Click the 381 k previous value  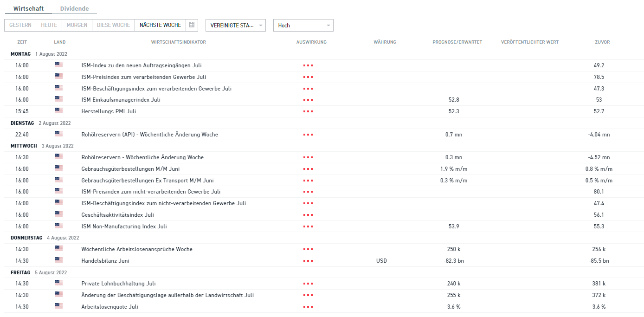(599, 284)
